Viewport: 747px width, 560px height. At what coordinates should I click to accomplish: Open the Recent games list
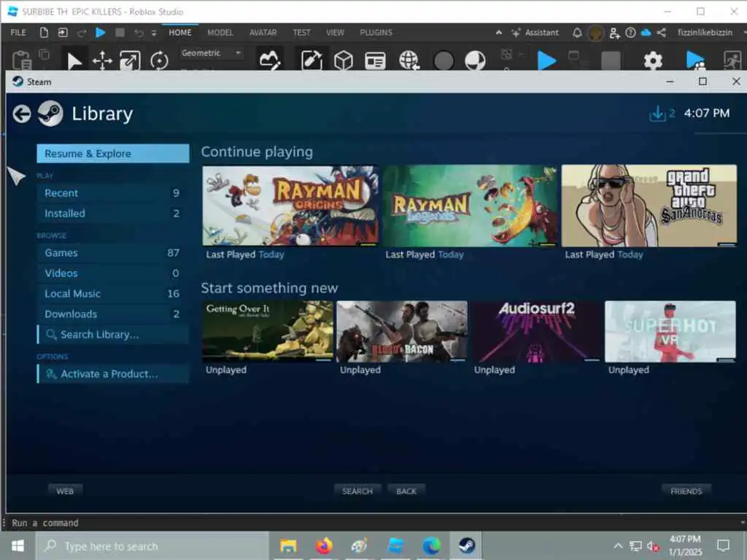(113, 192)
